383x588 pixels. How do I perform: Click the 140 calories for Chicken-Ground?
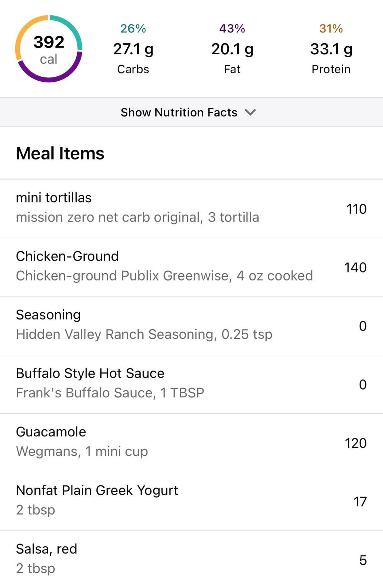tap(355, 267)
